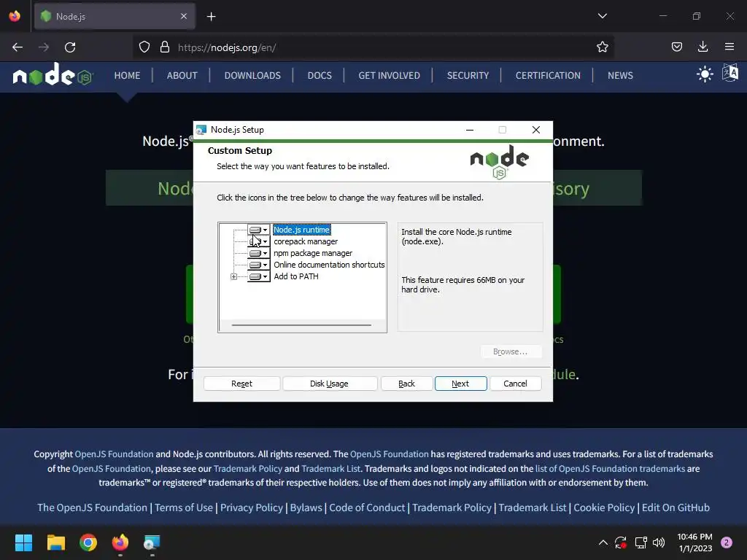Screen dimensions: 747x560
Task: Open Windows Start menu
Action: point(23,542)
